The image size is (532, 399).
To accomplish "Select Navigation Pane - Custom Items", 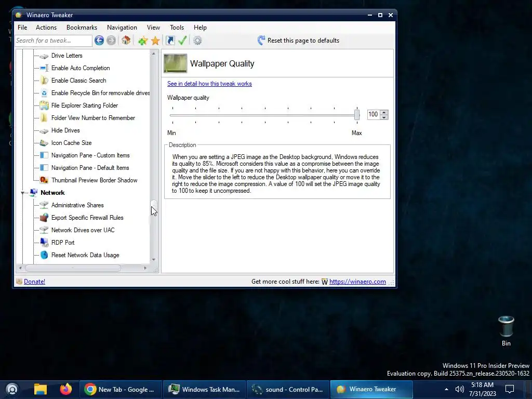I will 90,155.
